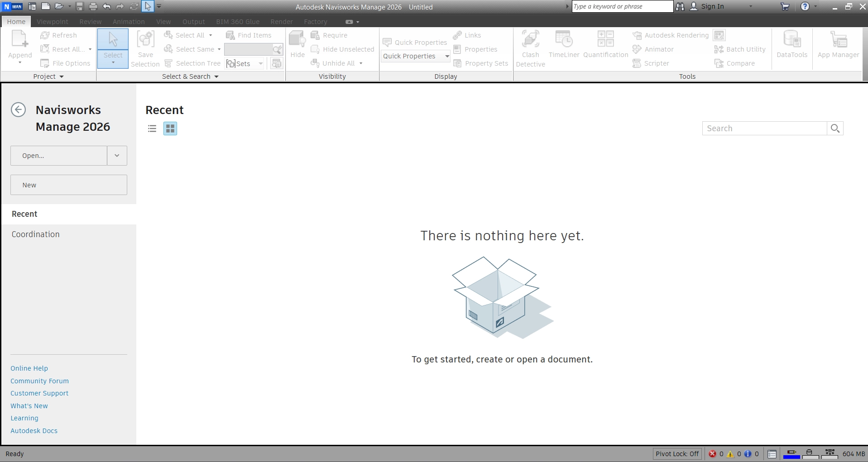
Task: Open the Community Forum link
Action: (x=40, y=381)
